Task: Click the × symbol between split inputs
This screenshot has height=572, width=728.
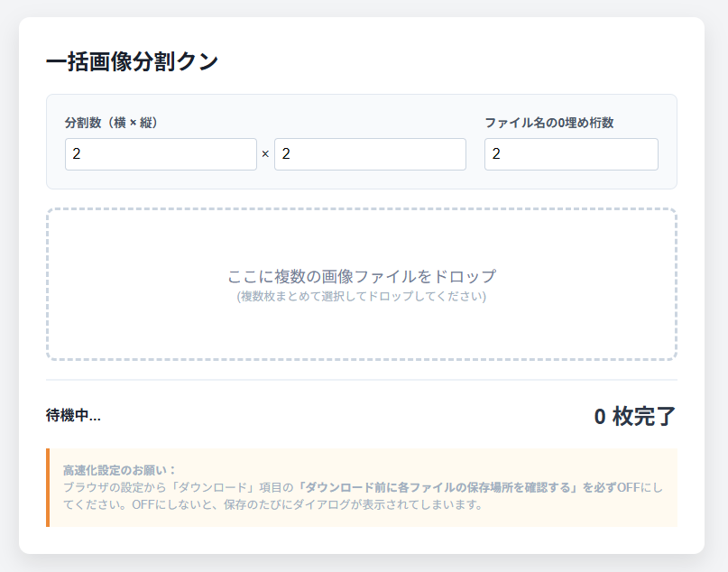Action: pos(265,154)
